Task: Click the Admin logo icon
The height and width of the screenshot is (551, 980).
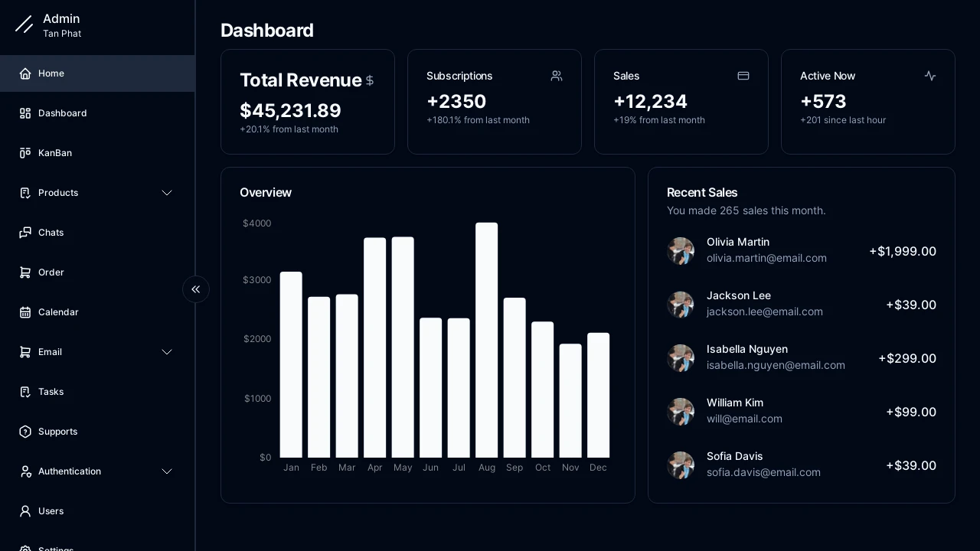Action: pos(24,24)
